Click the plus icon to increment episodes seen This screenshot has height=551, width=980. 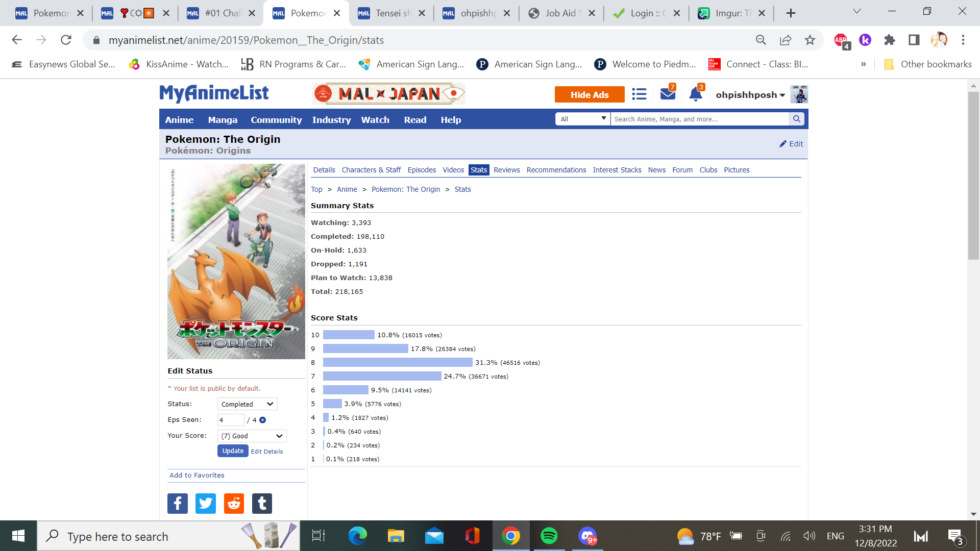(x=262, y=420)
